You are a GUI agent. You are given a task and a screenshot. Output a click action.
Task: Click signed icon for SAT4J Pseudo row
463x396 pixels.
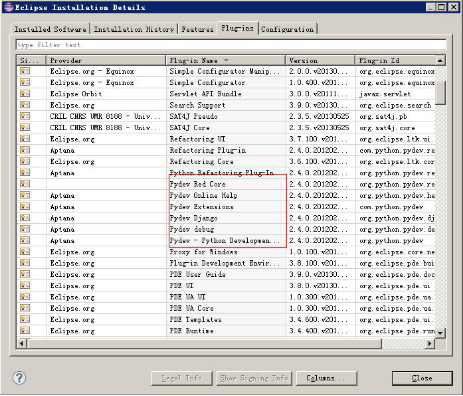pyautogui.click(x=25, y=116)
